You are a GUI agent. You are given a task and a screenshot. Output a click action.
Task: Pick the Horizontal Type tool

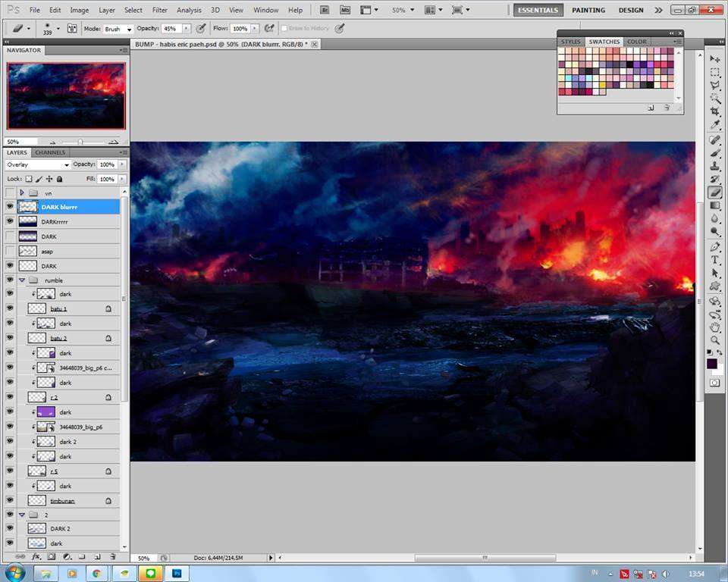[x=715, y=260]
